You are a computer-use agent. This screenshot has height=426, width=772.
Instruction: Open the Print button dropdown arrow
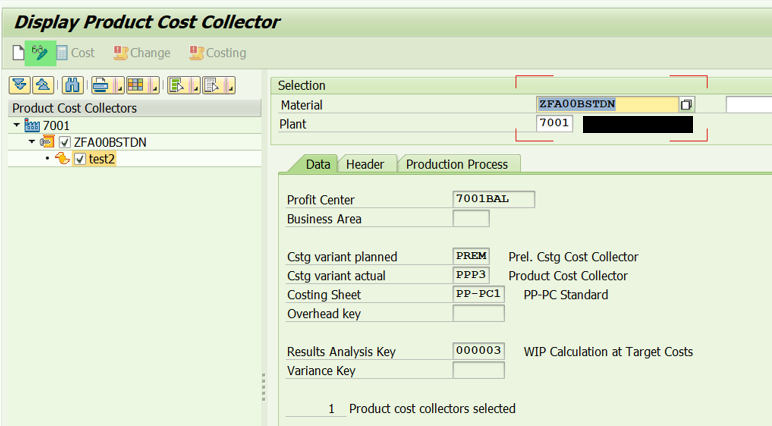119,85
